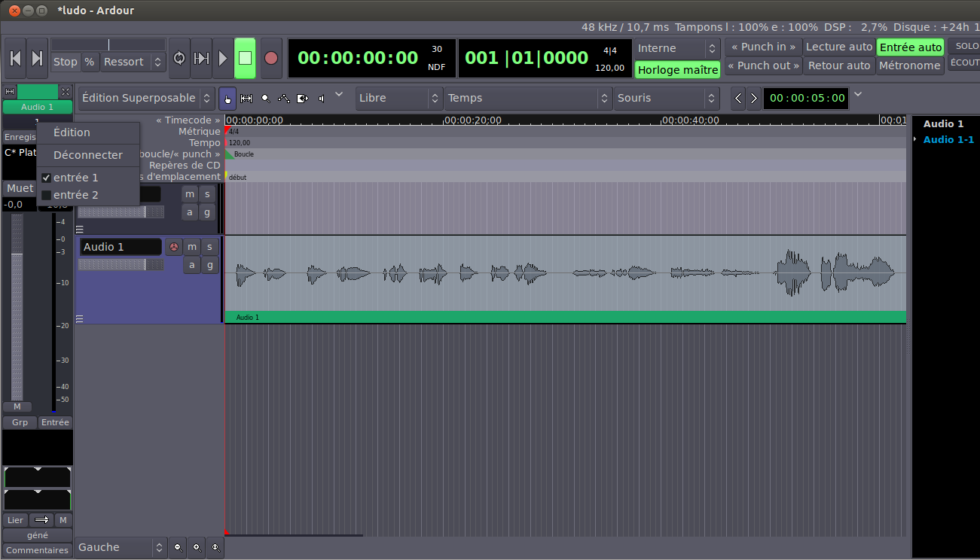Mute the upper track using its m button
The width and height of the screenshot is (980, 560).
[x=190, y=194]
